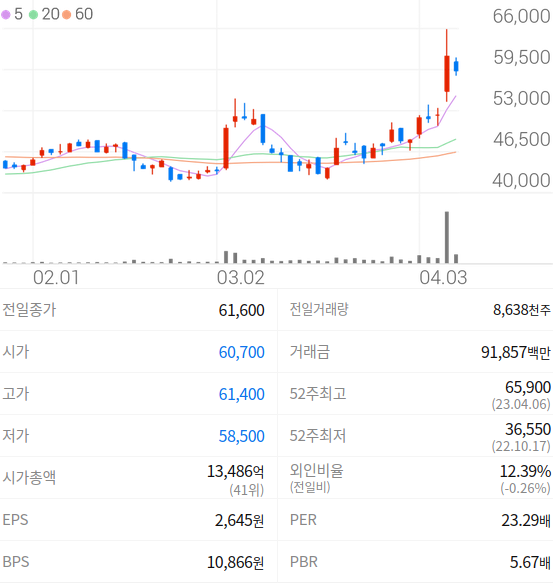This screenshot has height=583, width=553.
Task: Click the 거래금 row label
Action: [x=310, y=352]
